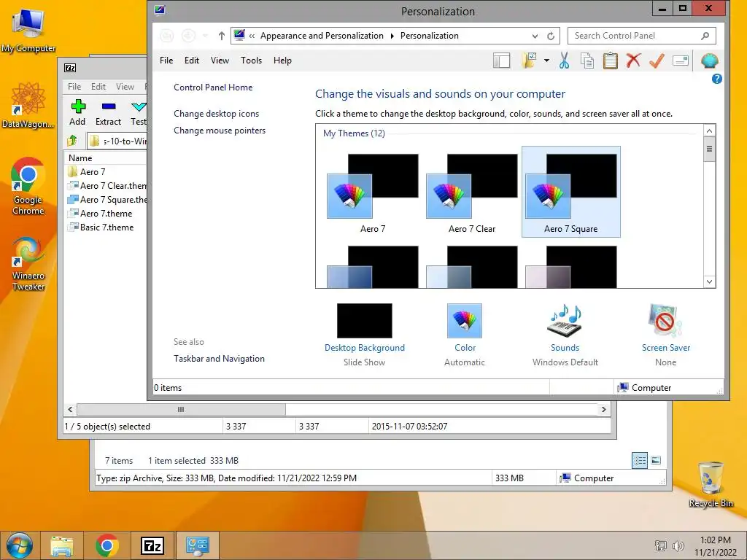Click the pane layout toolbar icon

501,61
